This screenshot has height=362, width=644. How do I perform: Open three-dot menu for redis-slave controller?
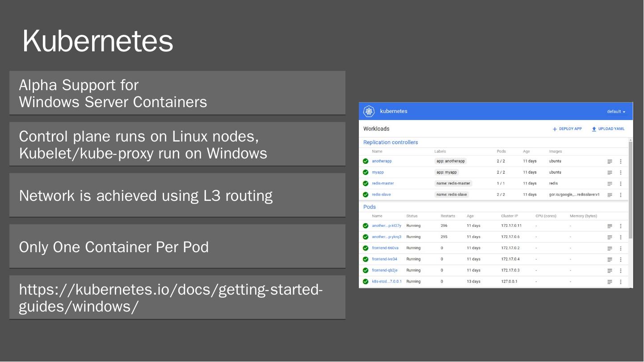tap(620, 195)
